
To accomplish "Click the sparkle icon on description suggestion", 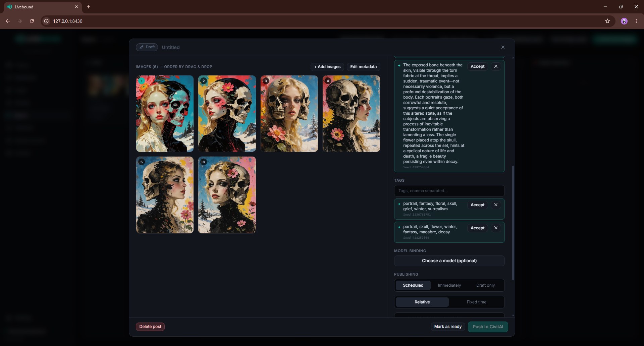I will 399,65.
